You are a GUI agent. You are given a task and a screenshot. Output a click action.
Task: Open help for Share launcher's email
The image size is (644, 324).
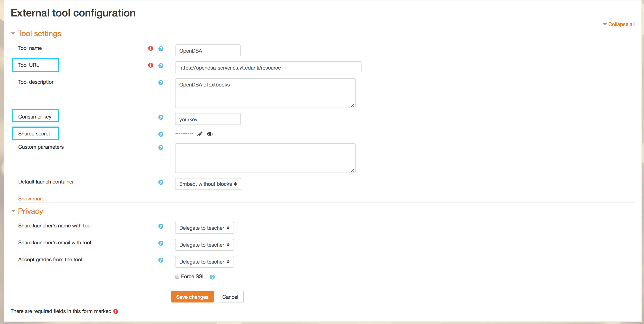tap(161, 243)
